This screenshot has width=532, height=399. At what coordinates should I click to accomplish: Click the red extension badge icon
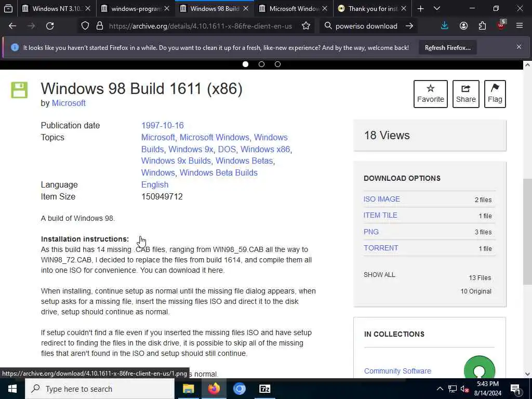(501, 25)
